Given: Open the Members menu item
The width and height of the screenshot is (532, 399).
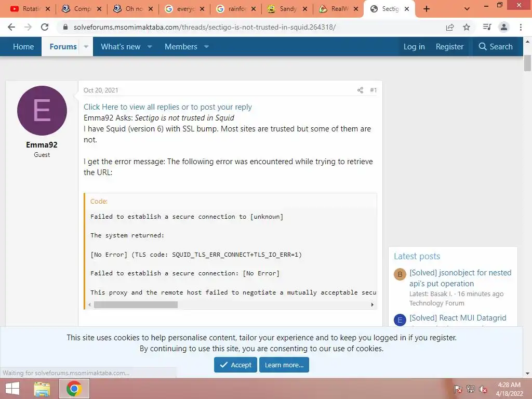Looking at the screenshot, I should [181, 46].
